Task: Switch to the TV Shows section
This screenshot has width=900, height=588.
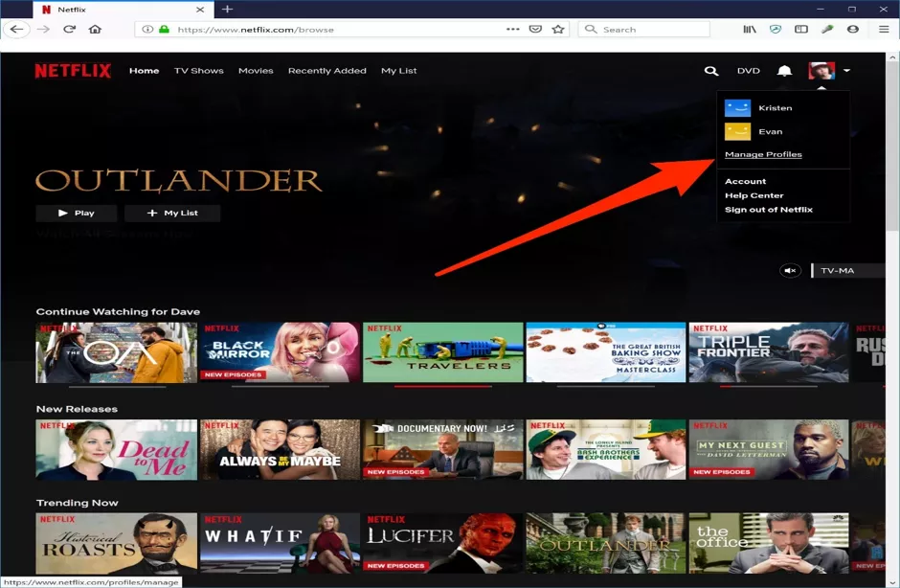Action: coord(198,70)
